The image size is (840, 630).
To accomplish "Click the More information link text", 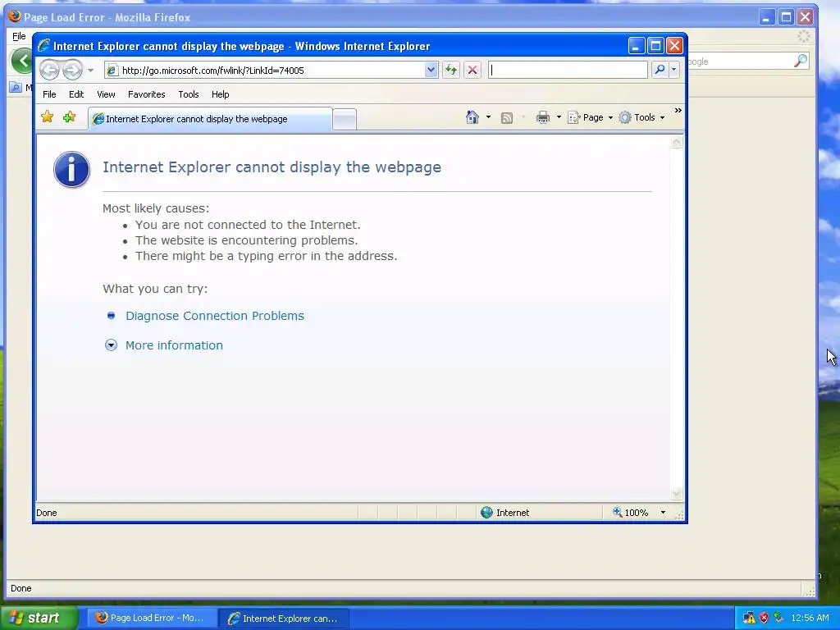I will click(174, 345).
